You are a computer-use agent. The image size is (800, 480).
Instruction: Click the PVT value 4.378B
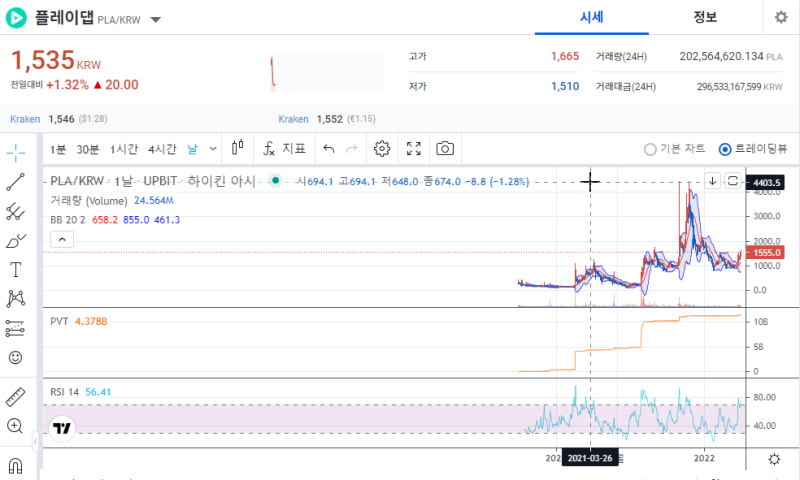click(91, 321)
